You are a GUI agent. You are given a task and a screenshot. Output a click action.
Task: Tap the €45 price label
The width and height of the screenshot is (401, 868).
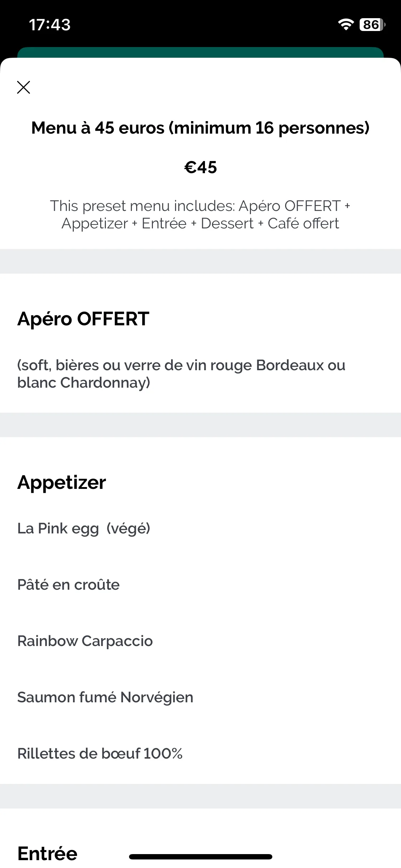point(200,167)
